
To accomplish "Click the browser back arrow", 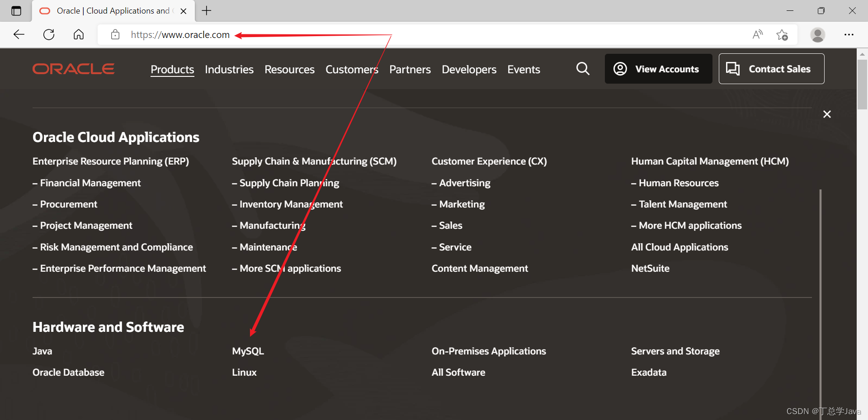I will [19, 34].
